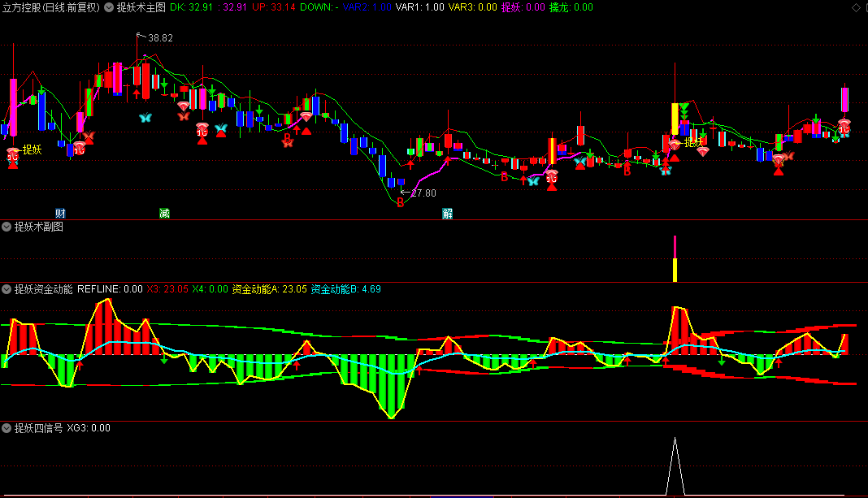Click the yellow-magenta bar in 捉妖术副图 panel
868x498 pixels.
click(x=675, y=259)
